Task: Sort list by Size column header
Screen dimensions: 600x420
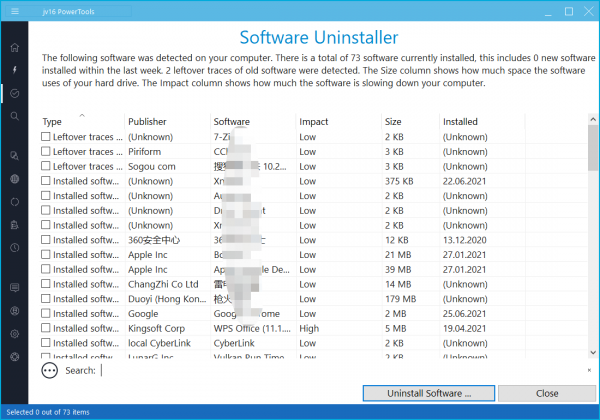Action: [x=410, y=122]
